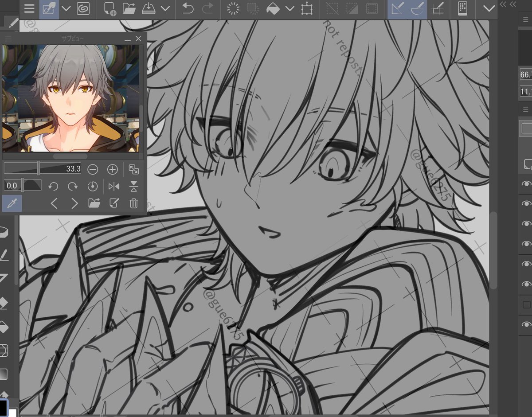Click the Sub View horizontal scrollbar

[70, 156]
